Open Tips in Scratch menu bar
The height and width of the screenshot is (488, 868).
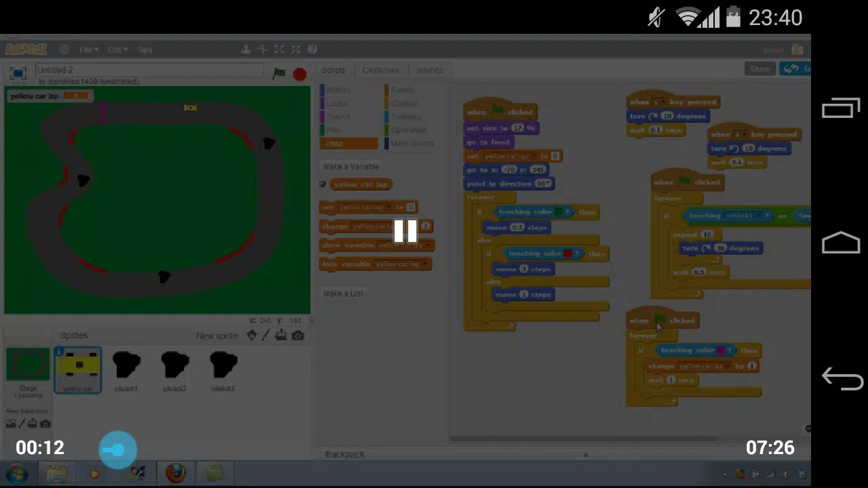pos(144,49)
